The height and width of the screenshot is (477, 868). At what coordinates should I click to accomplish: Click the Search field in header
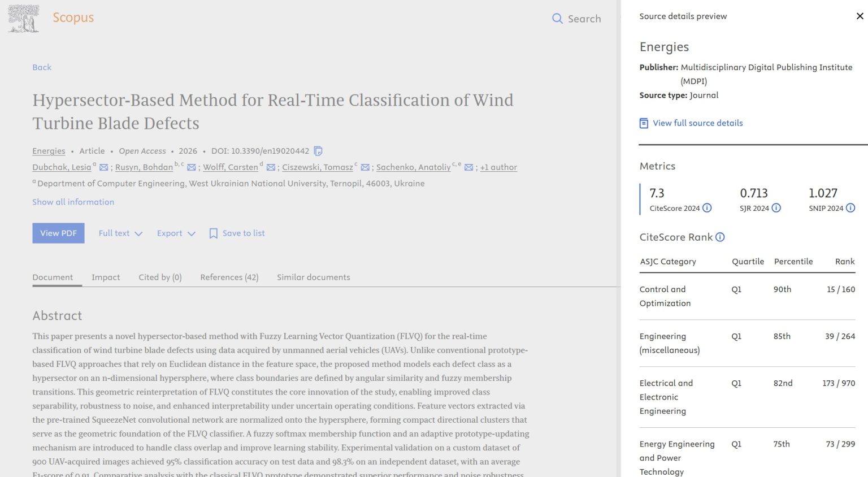click(576, 19)
